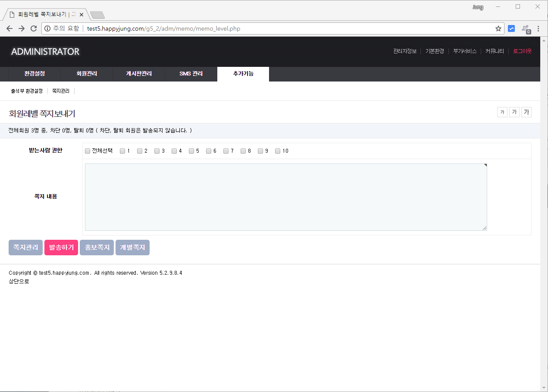Click the browser back arrow
The width and height of the screenshot is (548, 392).
click(9, 29)
